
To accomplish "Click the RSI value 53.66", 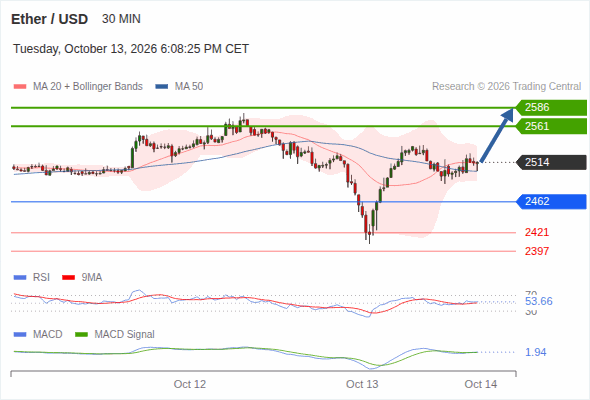I will [x=539, y=301].
